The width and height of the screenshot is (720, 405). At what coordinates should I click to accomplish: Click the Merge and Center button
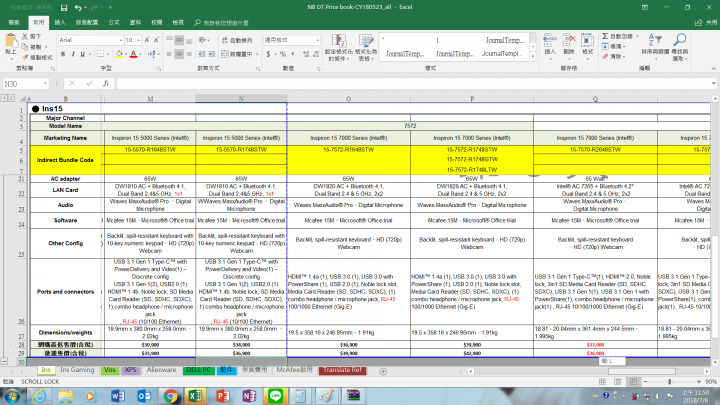[x=238, y=54]
